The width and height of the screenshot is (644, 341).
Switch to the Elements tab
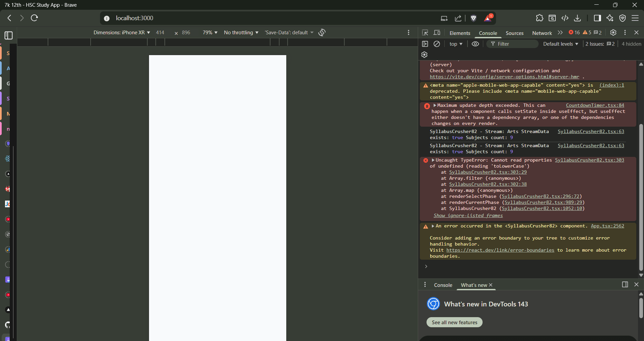(x=460, y=33)
